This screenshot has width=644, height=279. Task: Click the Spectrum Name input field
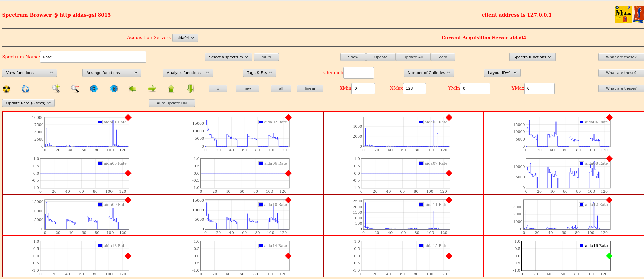tap(93, 57)
